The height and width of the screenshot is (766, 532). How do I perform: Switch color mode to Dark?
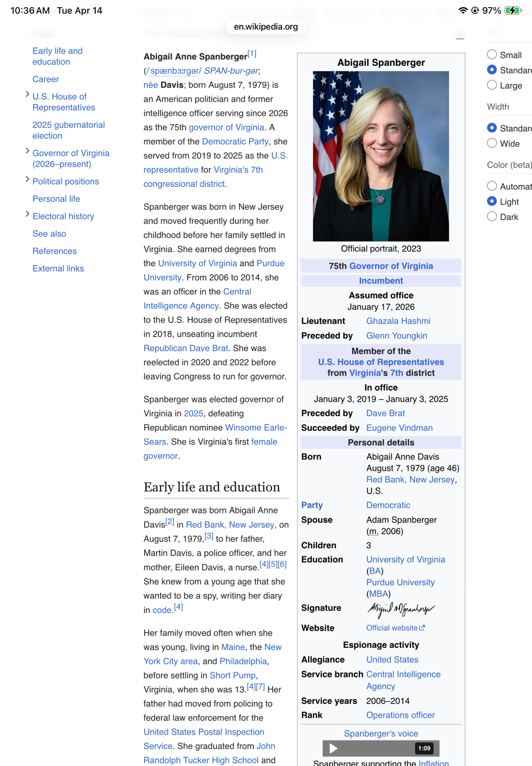(492, 216)
